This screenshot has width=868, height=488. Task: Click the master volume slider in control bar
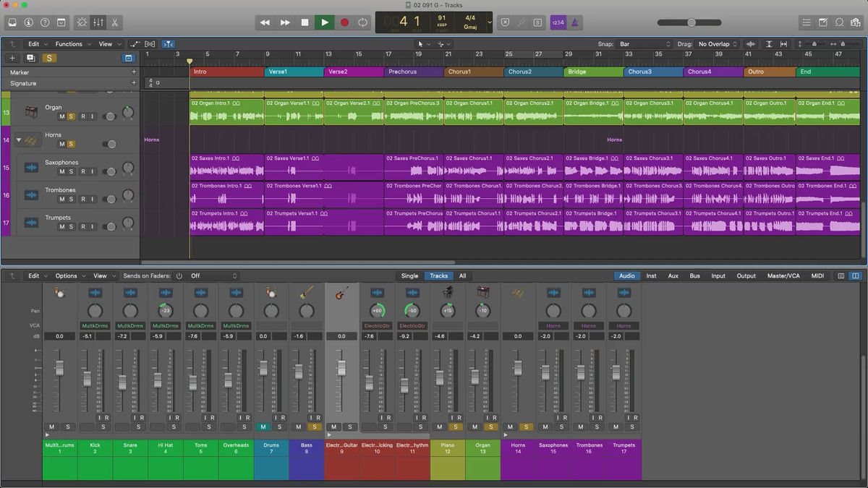pyautogui.click(x=691, y=22)
